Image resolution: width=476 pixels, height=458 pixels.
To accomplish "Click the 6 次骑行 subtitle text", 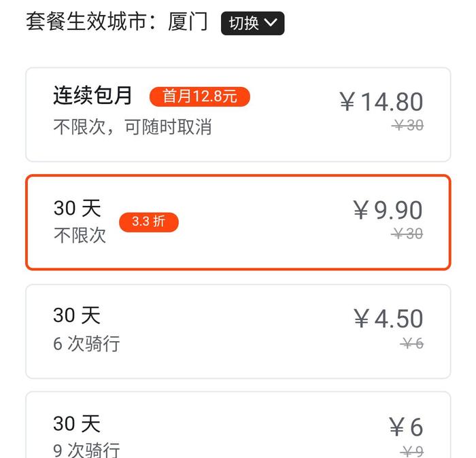I will 86,344.
